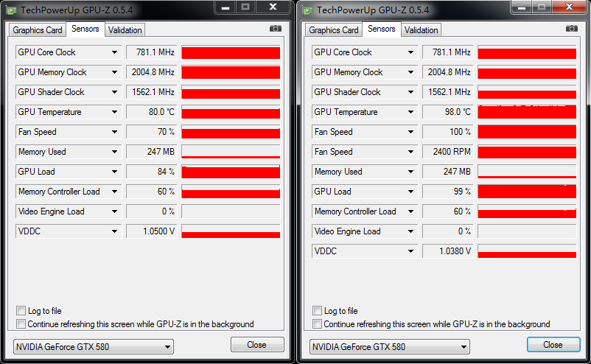Image resolution: width=591 pixels, height=364 pixels.
Task: Open GPU Temperature dropdown in left window
Action: pos(114,112)
